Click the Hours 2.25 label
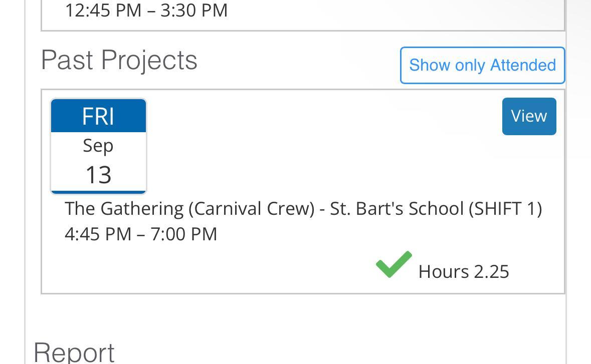The height and width of the screenshot is (364, 591). pyautogui.click(x=463, y=271)
